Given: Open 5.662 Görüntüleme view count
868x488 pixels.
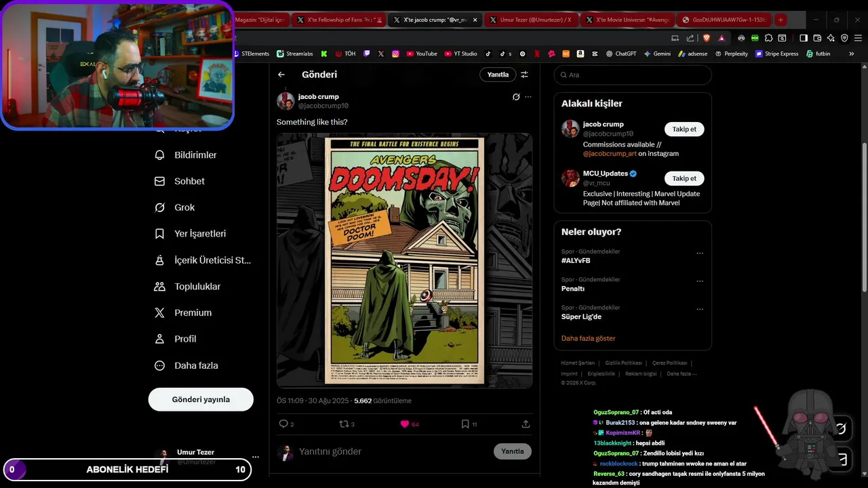Looking at the screenshot, I should point(382,401).
